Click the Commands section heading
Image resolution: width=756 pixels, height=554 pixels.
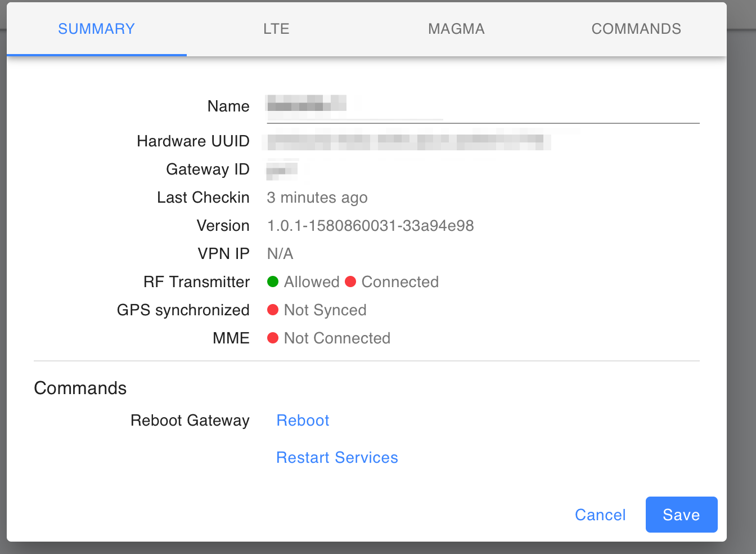[x=80, y=388]
